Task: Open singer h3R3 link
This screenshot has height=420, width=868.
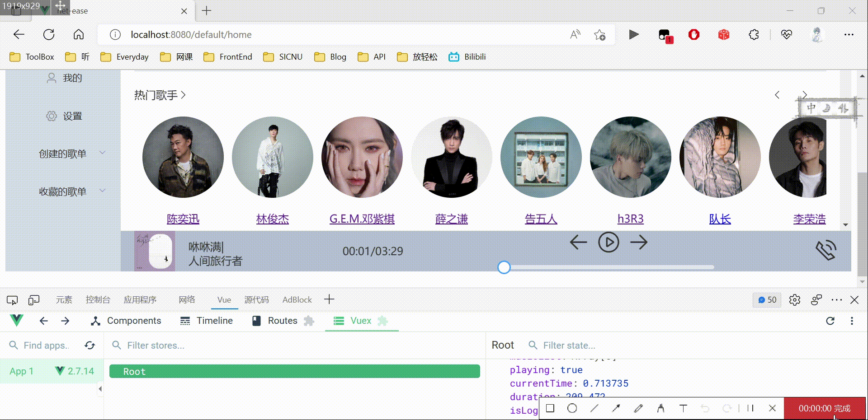Action: [x=631, y=219]
